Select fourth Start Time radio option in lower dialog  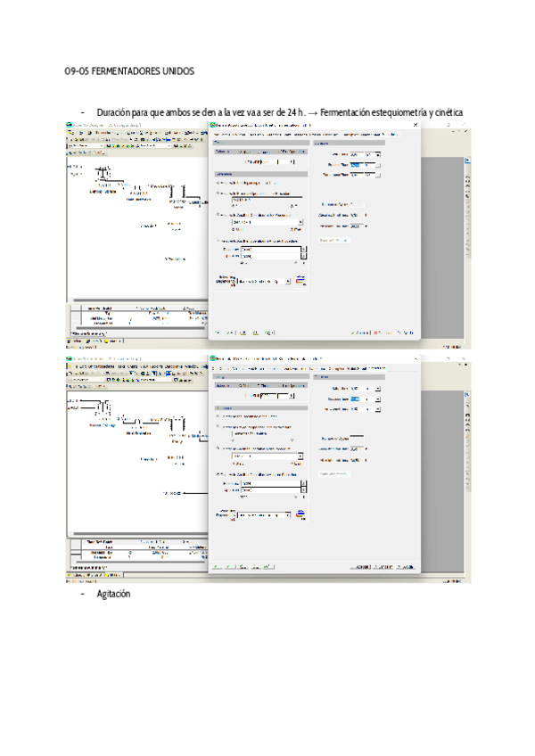coord(218,474)
